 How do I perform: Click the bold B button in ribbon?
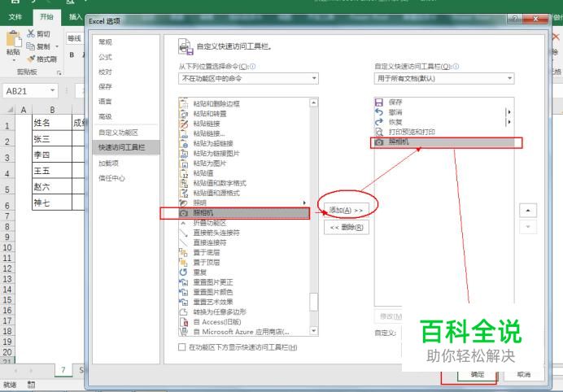click(x=72, y=55)
